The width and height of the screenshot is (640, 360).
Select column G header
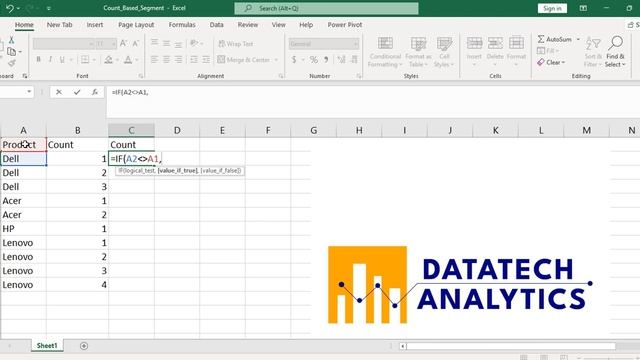pyautogui.click(x=313, y=130)
